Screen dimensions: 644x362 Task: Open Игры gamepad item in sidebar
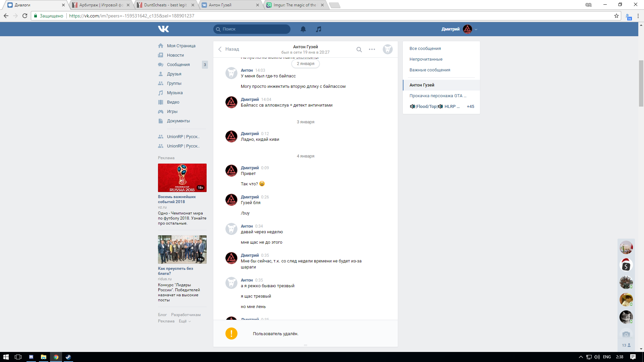point(172,112)
